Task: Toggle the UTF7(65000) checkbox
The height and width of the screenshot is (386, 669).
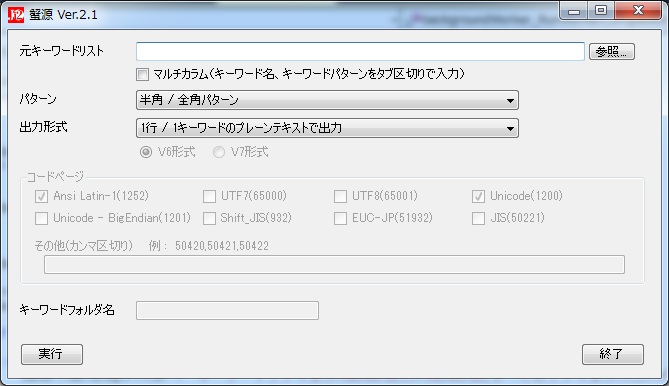Action: (209, 196)
